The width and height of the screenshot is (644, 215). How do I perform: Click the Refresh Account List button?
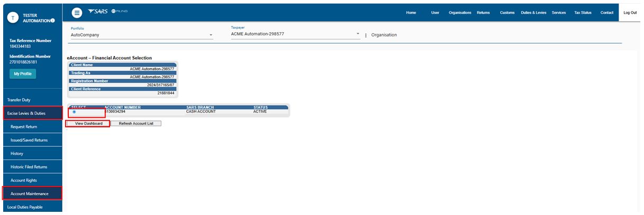tap(136, 124)
